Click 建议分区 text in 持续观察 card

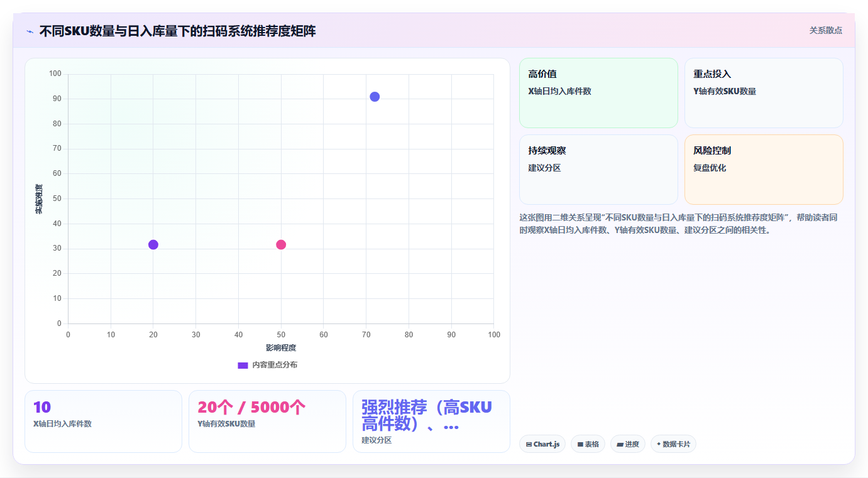coord(544,168)
